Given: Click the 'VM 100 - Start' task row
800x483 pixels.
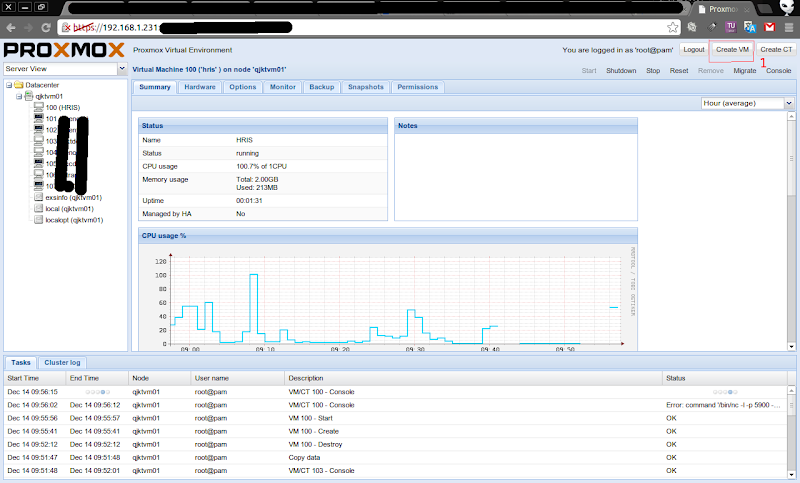Looking at the screenshot, I should (x=396, y=418).
